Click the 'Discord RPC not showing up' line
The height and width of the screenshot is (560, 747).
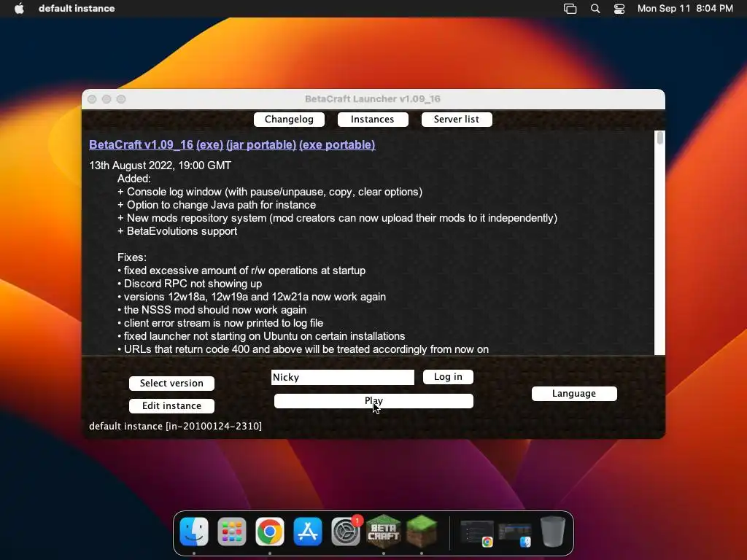(x=190, y=284)
